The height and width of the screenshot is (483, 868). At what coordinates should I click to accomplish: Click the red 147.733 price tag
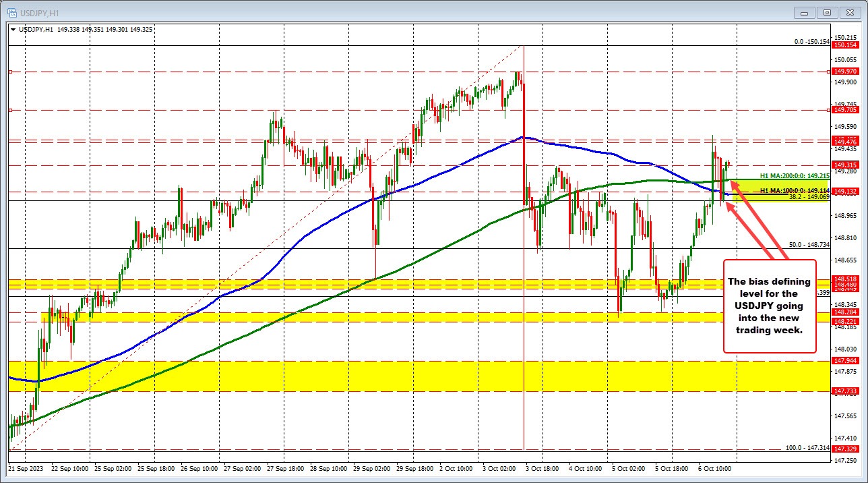click(x=845, y=391)
